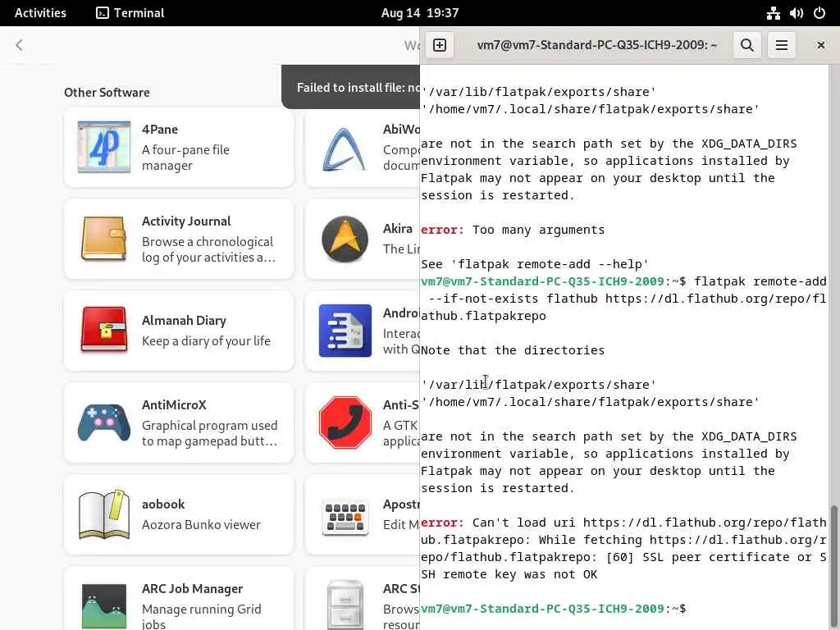Click the aobook open book icon
This screenshot has height=630, width=840.
(104, 514)
